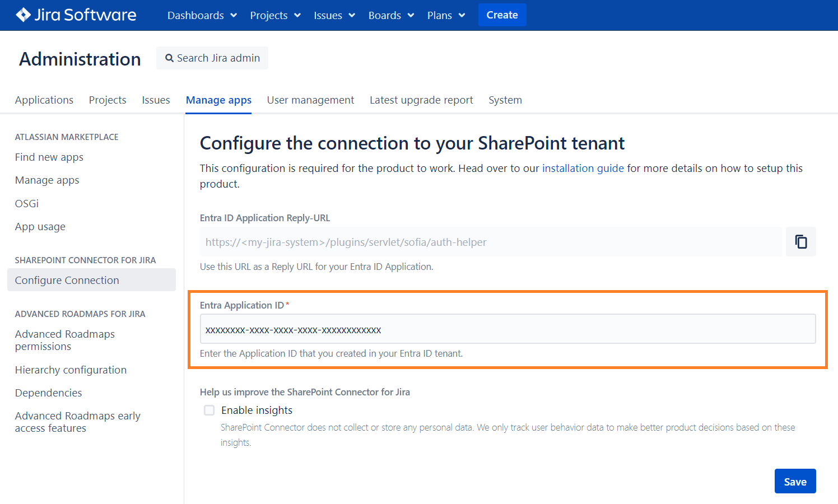Open the installation guide link

583,169
